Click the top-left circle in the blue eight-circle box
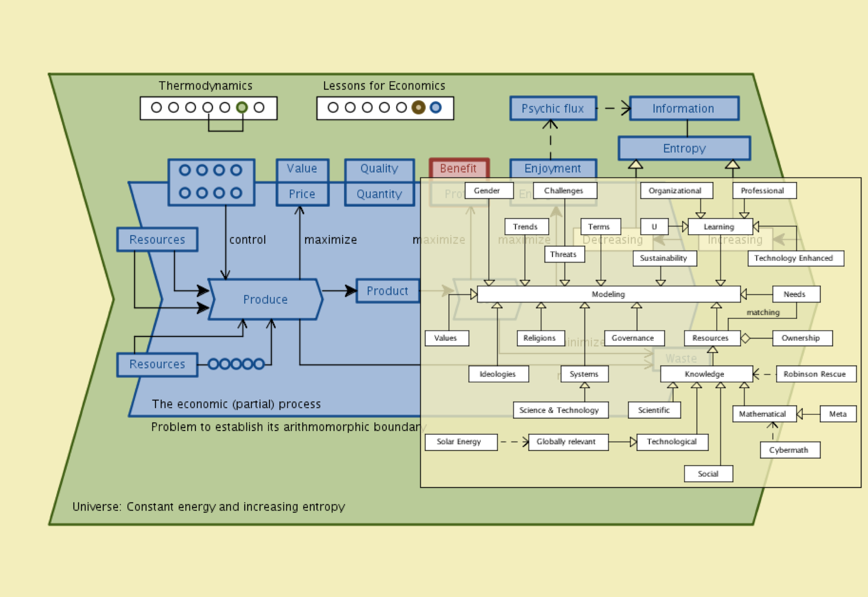Screen dimensions: 868x597 tap(185, 170)
